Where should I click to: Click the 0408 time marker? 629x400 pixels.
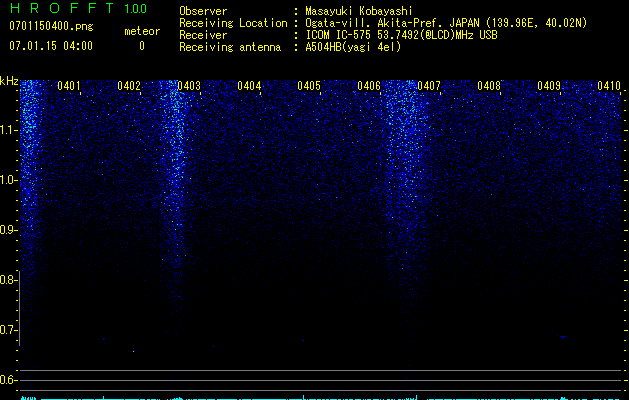coord(489,86)
